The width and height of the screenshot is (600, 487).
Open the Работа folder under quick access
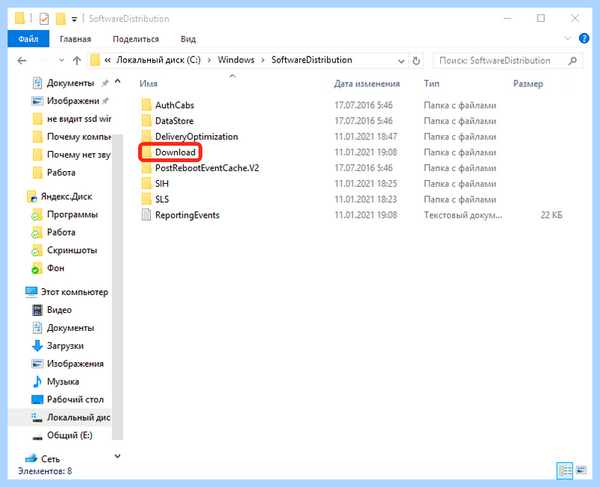(x=61, y=173)
